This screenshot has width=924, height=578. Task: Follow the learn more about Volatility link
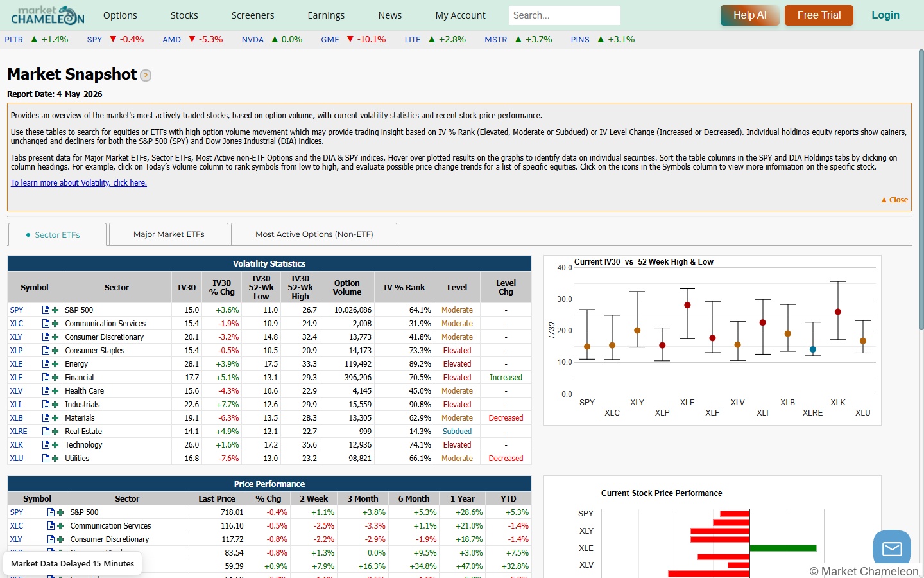(x=79, y=183)
